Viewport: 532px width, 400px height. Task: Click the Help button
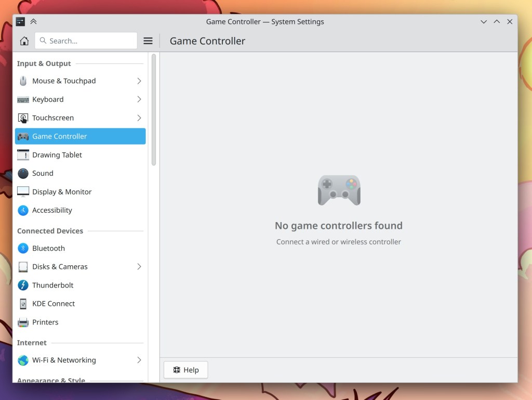[185, 370]
